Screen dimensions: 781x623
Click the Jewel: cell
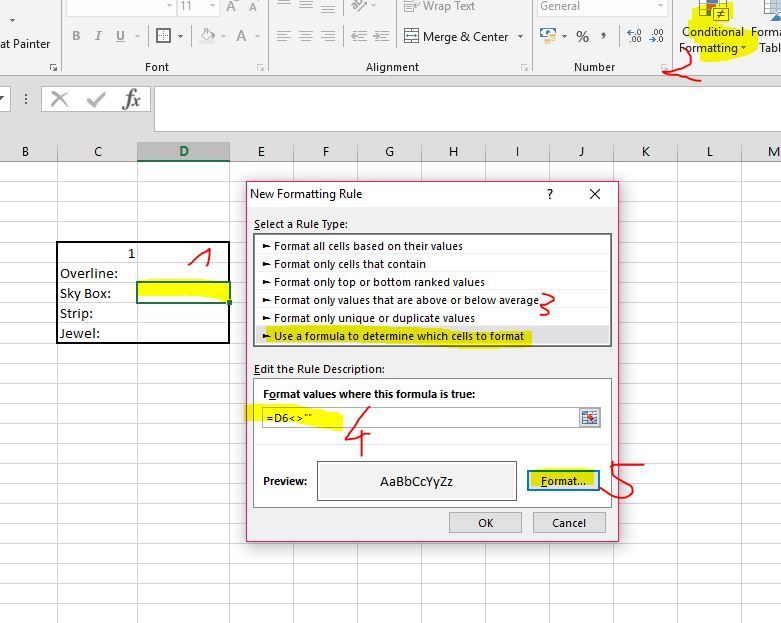[x=97, y=333]
